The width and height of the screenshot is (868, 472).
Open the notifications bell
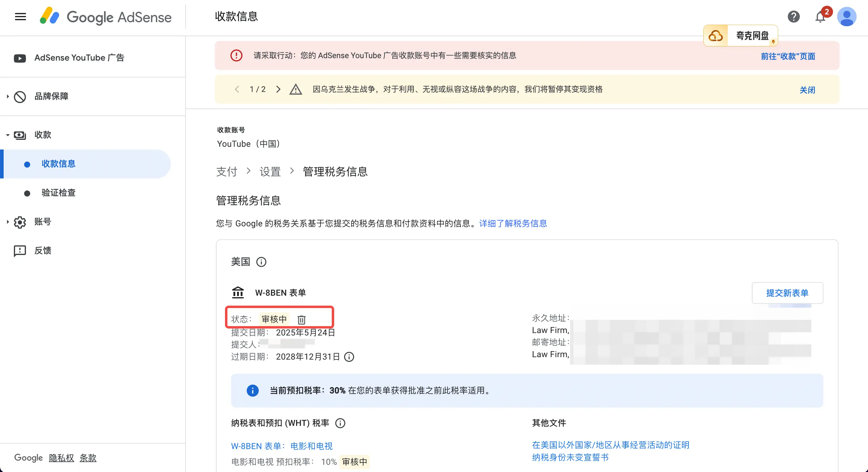(820, 17)
